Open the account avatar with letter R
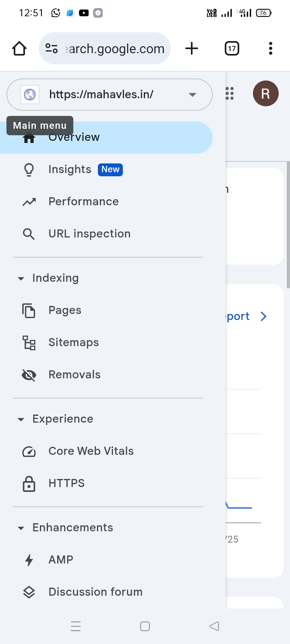The image size is (290, 644). pyautogui.click(x=266, y=93)
